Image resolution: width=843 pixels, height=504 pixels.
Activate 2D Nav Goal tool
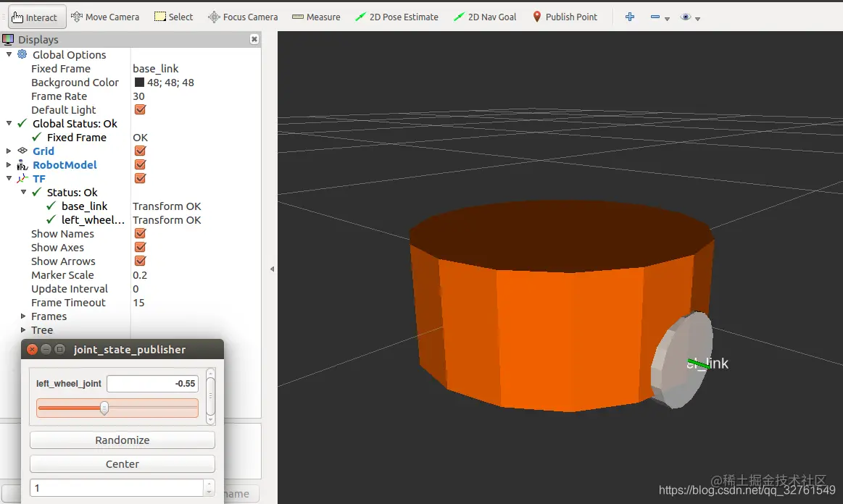click(x=485, y=17)
